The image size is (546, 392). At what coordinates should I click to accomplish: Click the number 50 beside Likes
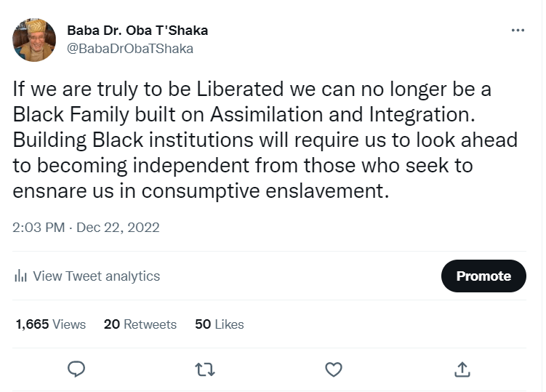[x=203, y=324]
